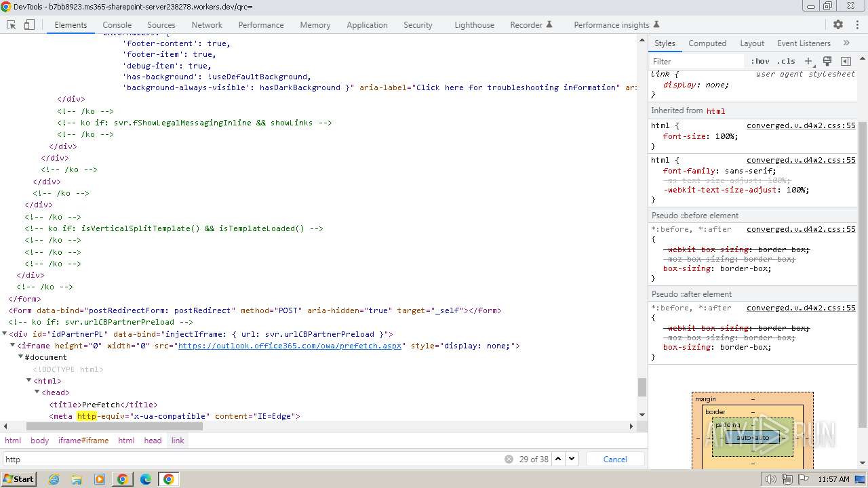Image resolution: width=868 pixels, height=488 pixels.
Task: Cancel the element search
Action: pyautogui.click(x=615, y=459)
